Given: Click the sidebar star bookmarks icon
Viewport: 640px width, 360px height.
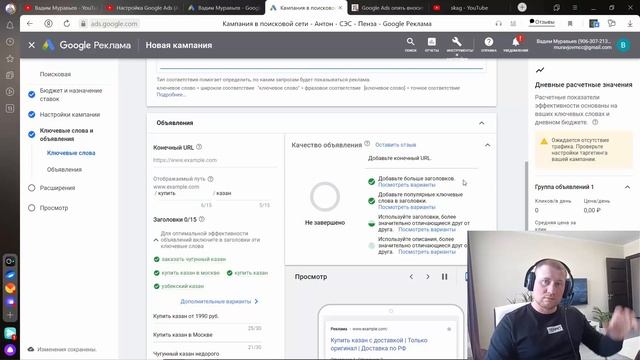Looking at the screenshot, I should click(x=10, y=58).
